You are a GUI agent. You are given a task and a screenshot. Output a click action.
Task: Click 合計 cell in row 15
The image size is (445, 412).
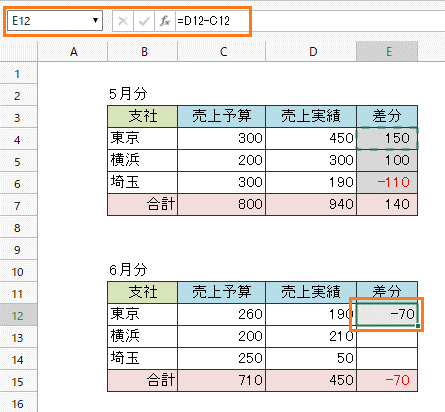coord(143,380)
